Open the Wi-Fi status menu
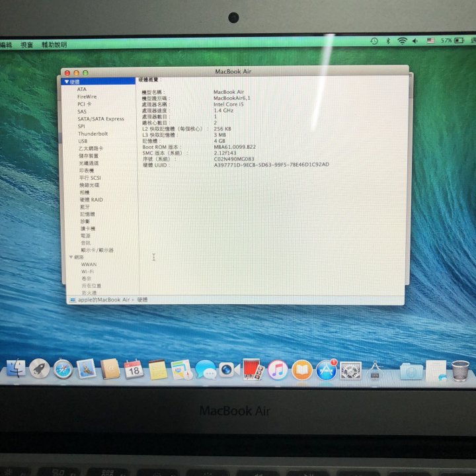 (402, 41)
